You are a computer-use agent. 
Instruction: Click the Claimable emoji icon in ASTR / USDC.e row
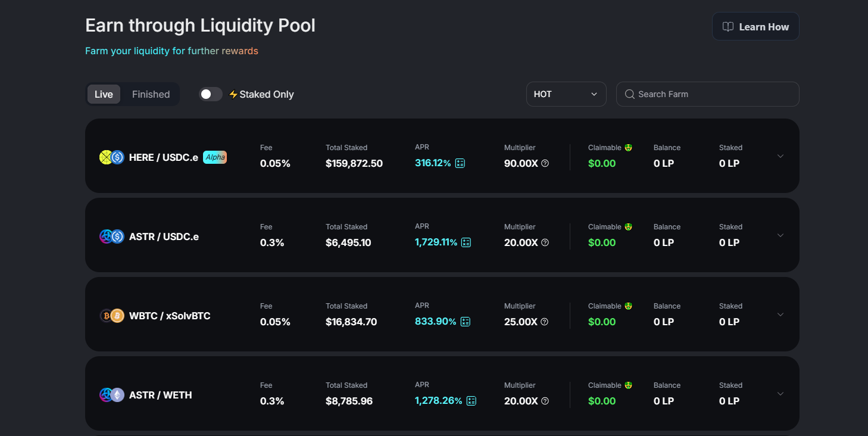pyautogui.click(x=628, y=226)
